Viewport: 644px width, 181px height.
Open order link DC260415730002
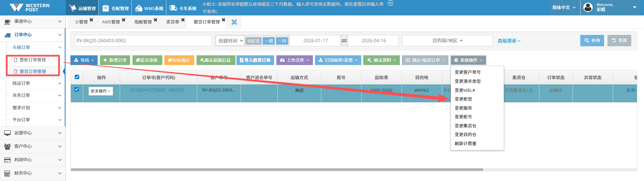[148, 90]
